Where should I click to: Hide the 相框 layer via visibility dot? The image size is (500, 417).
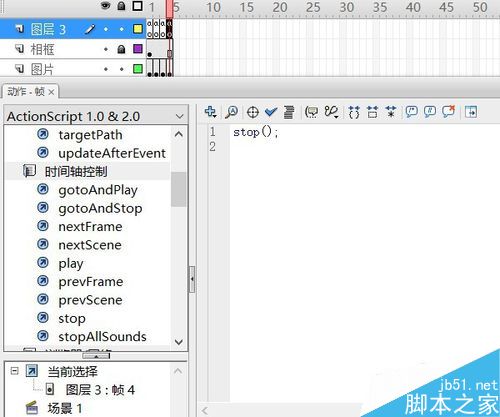click(x=106, y=49)
